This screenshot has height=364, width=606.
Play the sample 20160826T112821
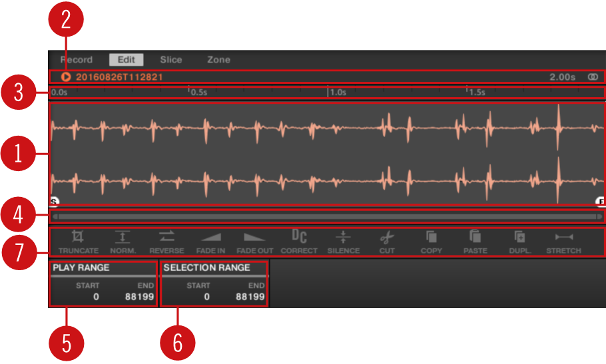click(66, 77)
